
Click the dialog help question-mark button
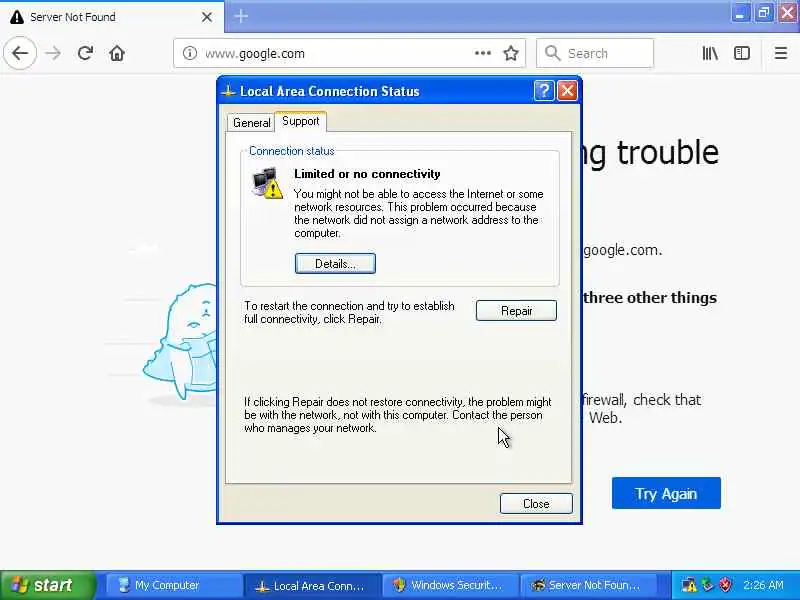[544, 91]
